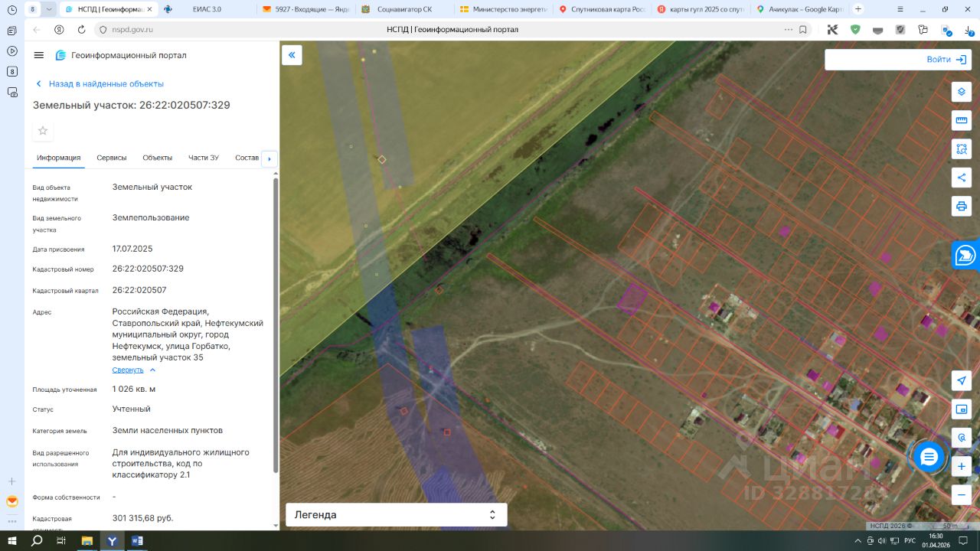Click the my location arrow button
This screenshot has height=551, width=980.
click(x=962, y=381)
